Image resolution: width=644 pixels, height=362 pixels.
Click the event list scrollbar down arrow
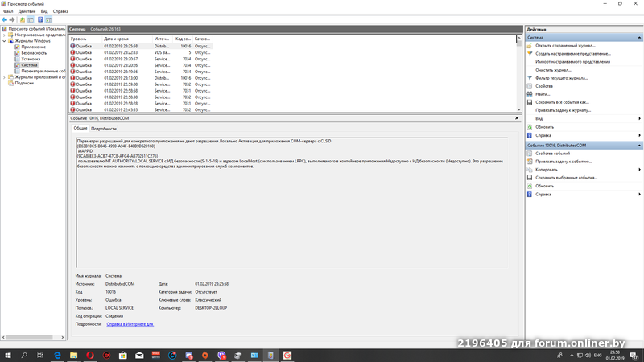click(x=518, y=109)
